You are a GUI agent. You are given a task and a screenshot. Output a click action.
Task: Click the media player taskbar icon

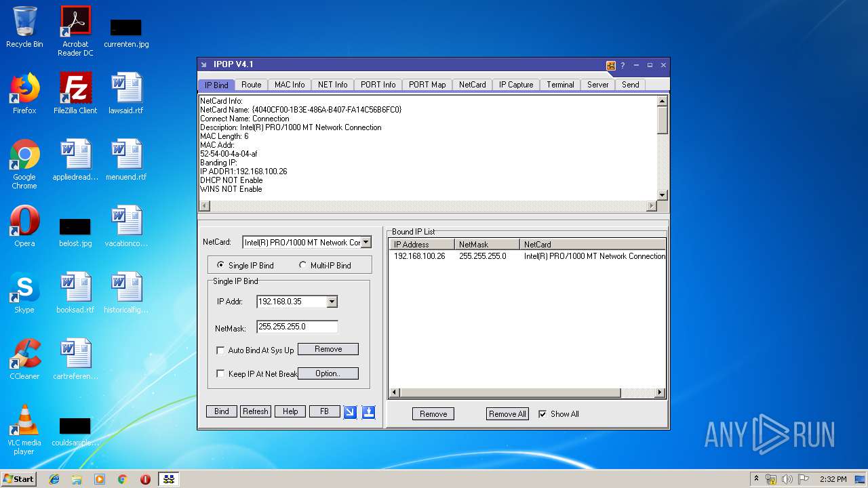click(100, 479)
